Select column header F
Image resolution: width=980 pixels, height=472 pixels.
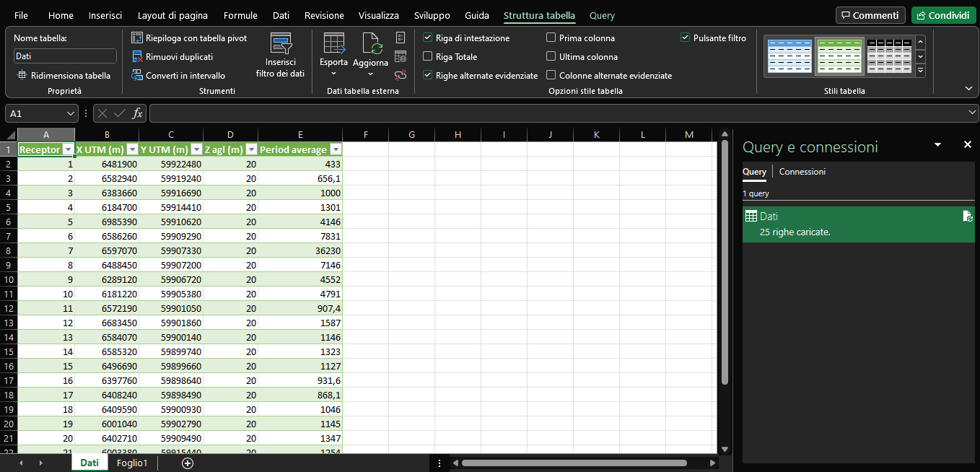click(366, 135)
